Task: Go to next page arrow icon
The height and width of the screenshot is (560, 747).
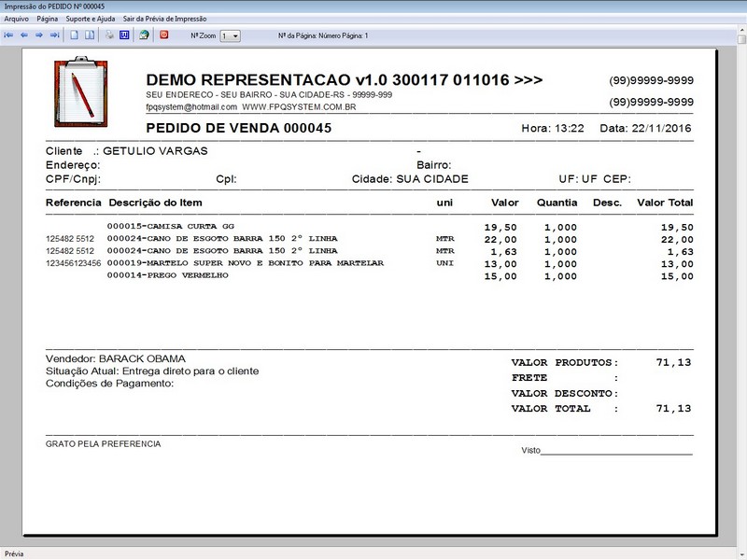Action: coord(39,35)
